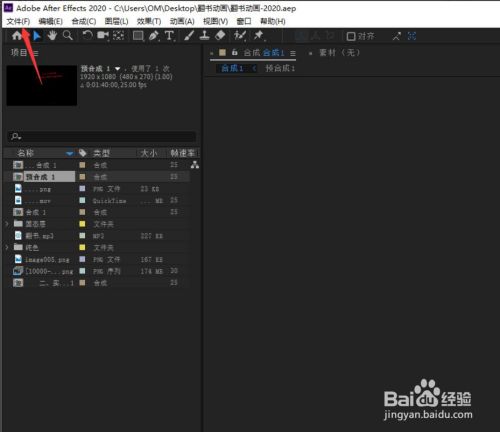The width and height of the screenshot is (500, 432).
Task: Click the 翻书.mp3 audio file icon
Action: 18,236
